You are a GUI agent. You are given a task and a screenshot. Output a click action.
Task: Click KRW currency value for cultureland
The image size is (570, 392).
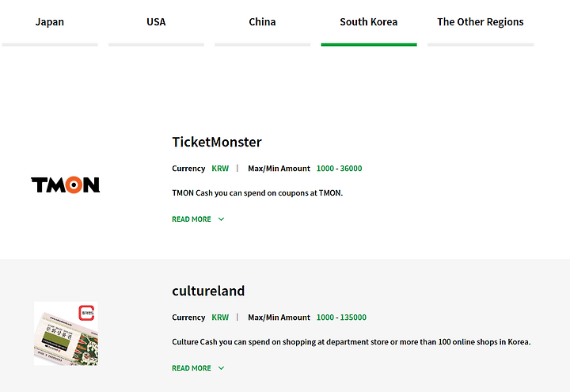(x=220, y=318)
